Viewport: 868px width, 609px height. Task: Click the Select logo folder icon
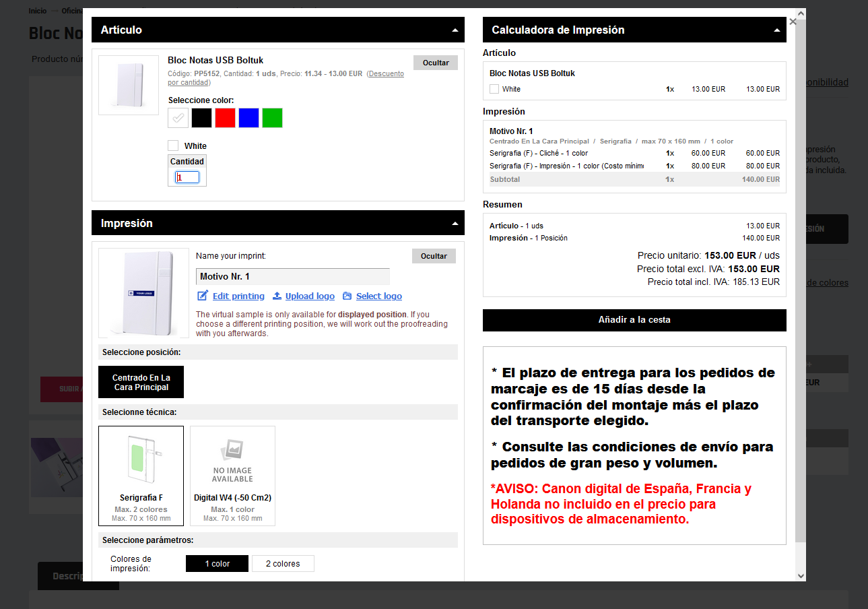[347, 296]
